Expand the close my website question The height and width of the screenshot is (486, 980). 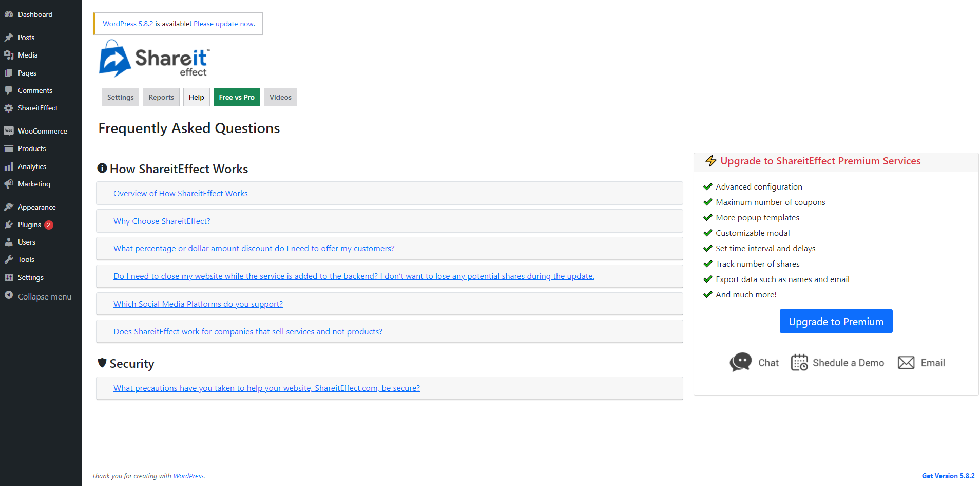354,276
